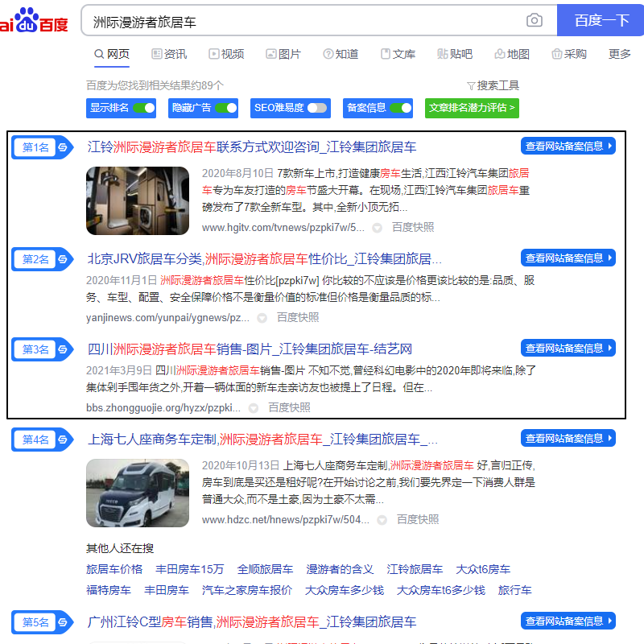Switch to the 贴吧 tab
The height and width of the screenshot is (644, 644).
click(455, 54)
